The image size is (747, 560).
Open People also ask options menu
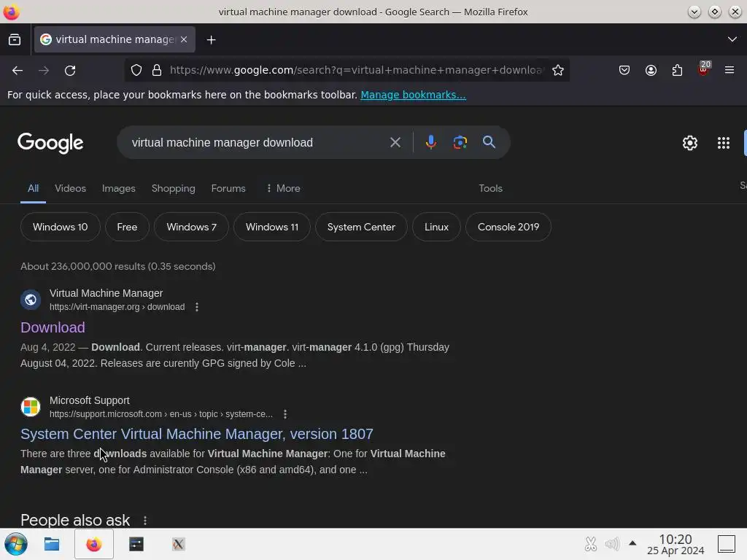click(x=145, y=521)
